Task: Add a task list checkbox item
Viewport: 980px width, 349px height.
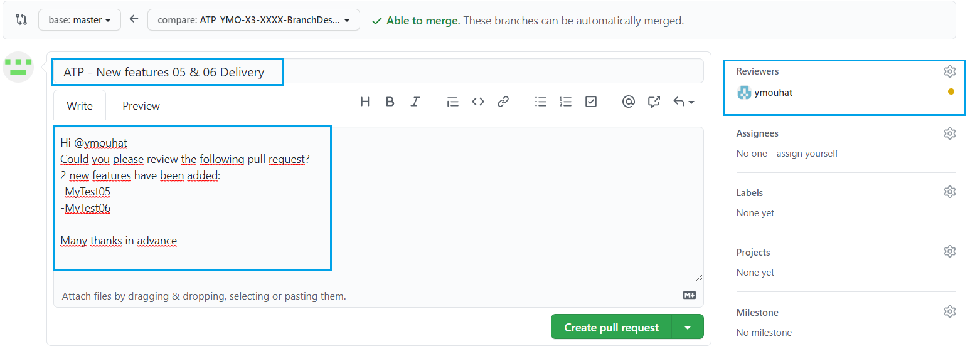Action: [x=590, y=102]
